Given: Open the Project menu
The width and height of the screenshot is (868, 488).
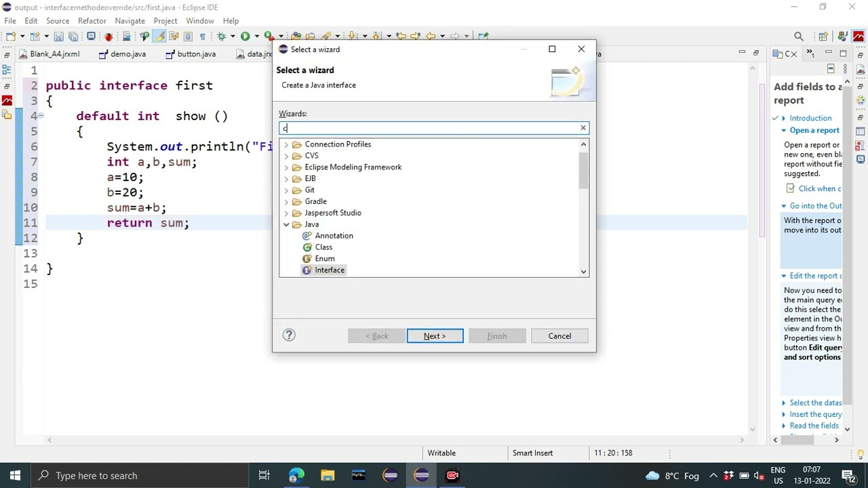Looking at the screenshot, I should coord(165,21).
